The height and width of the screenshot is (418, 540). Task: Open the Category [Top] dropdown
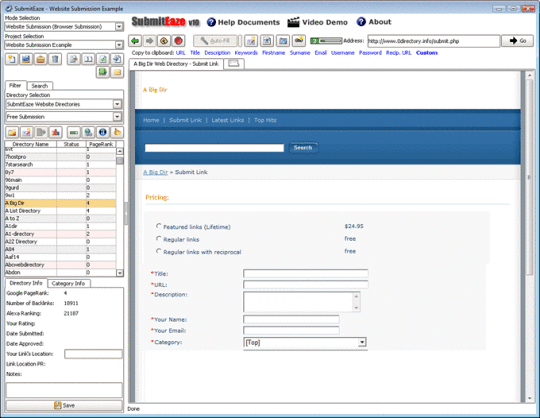pyautogui.click(x=362, y=342)
